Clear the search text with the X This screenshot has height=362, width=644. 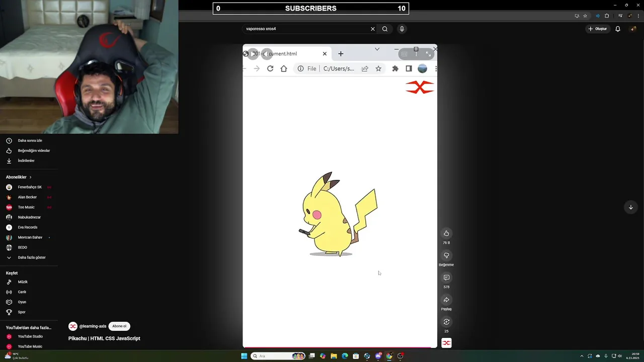tap(373, 29)
